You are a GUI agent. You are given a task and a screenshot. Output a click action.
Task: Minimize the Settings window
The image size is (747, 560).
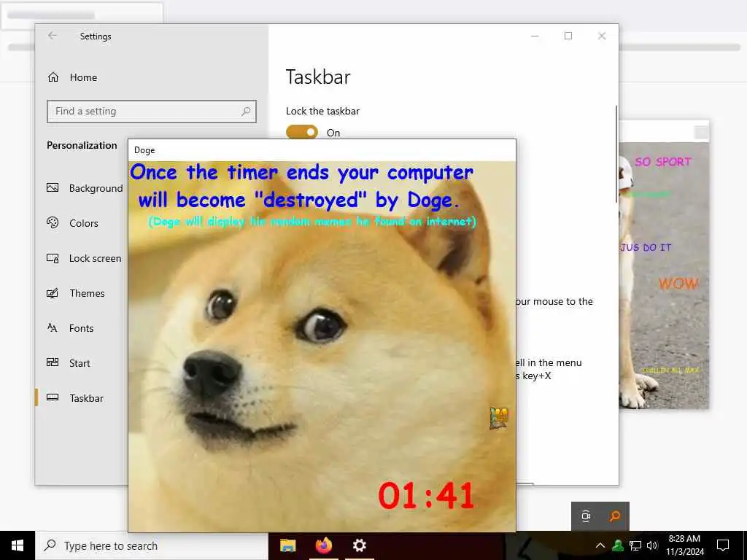pyautogui.click(x=535, y=36)
